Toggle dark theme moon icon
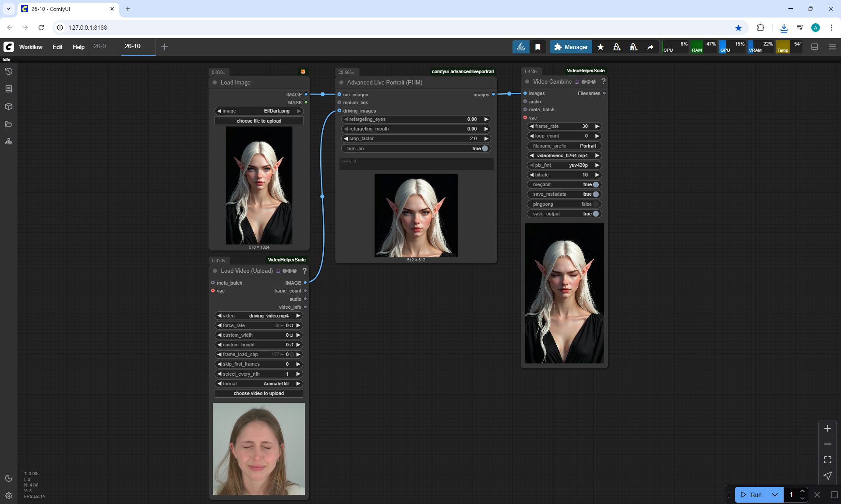Image resolution: width=841 pixels, height=504 pixels. 9,478
